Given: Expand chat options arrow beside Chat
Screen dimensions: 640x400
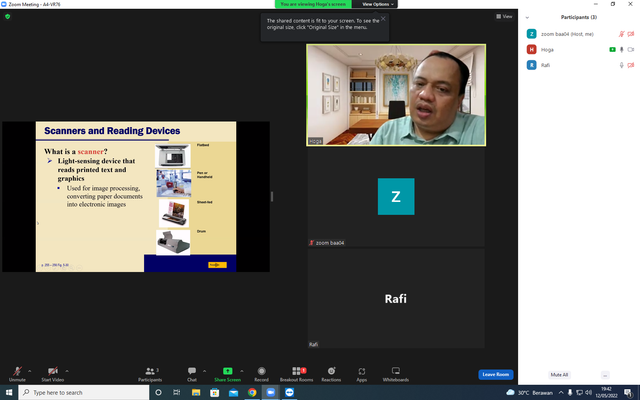Looking at the screenshot, I should [x=204, y=371].
